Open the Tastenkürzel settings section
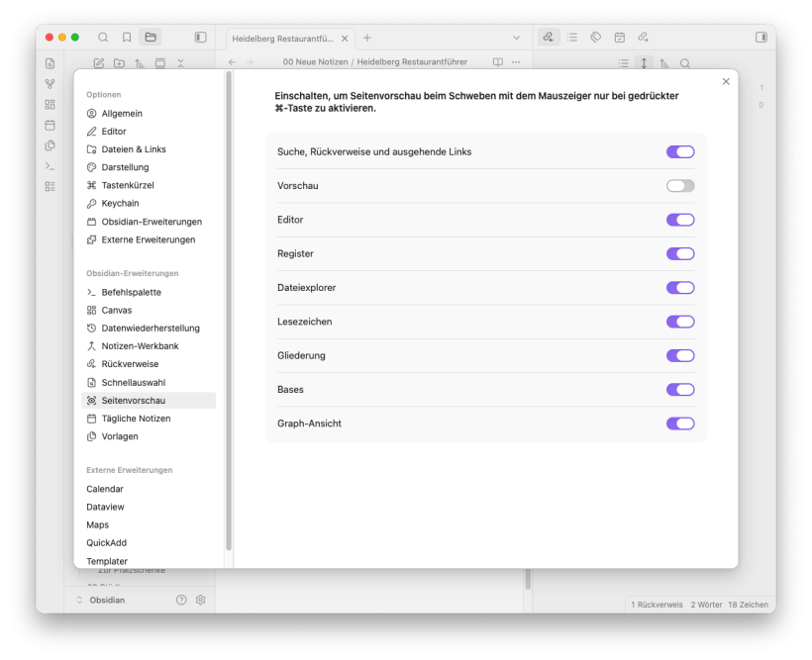The image size is (812, 660). [128, 185]
